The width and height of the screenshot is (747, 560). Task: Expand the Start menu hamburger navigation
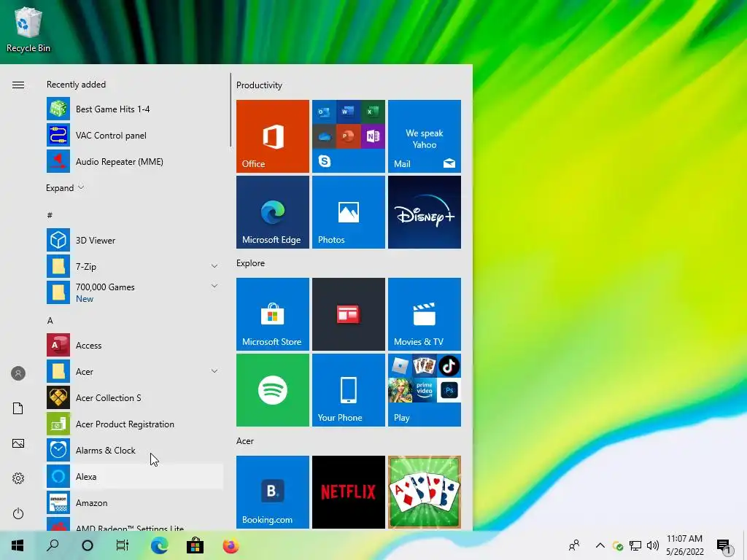pyautogui.click(x=18, y=85)
